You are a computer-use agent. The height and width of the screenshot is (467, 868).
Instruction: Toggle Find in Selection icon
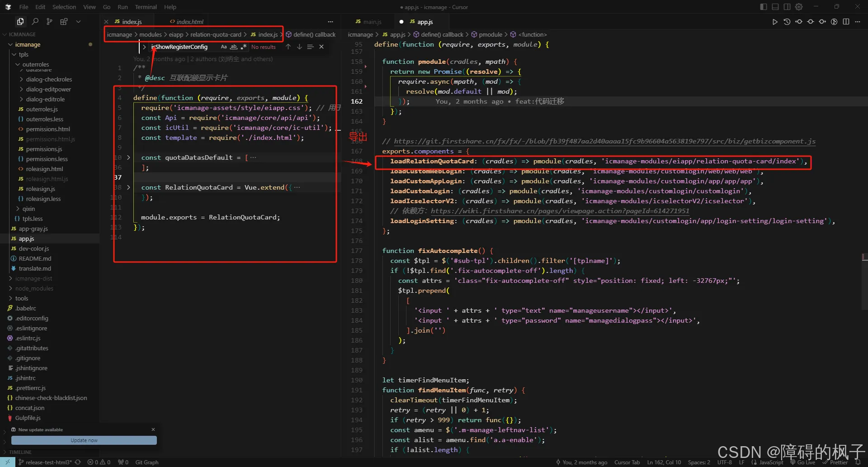click(x=310, y=47)
